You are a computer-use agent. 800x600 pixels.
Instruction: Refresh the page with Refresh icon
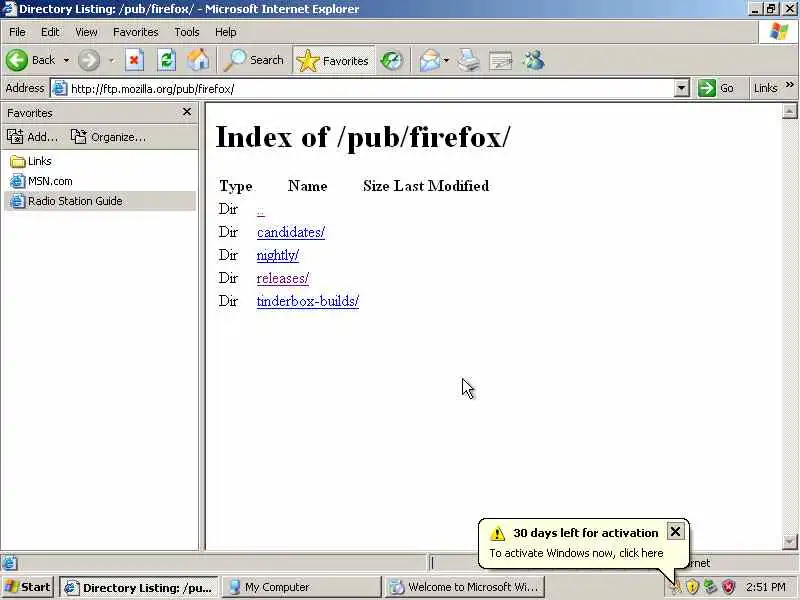166,60
